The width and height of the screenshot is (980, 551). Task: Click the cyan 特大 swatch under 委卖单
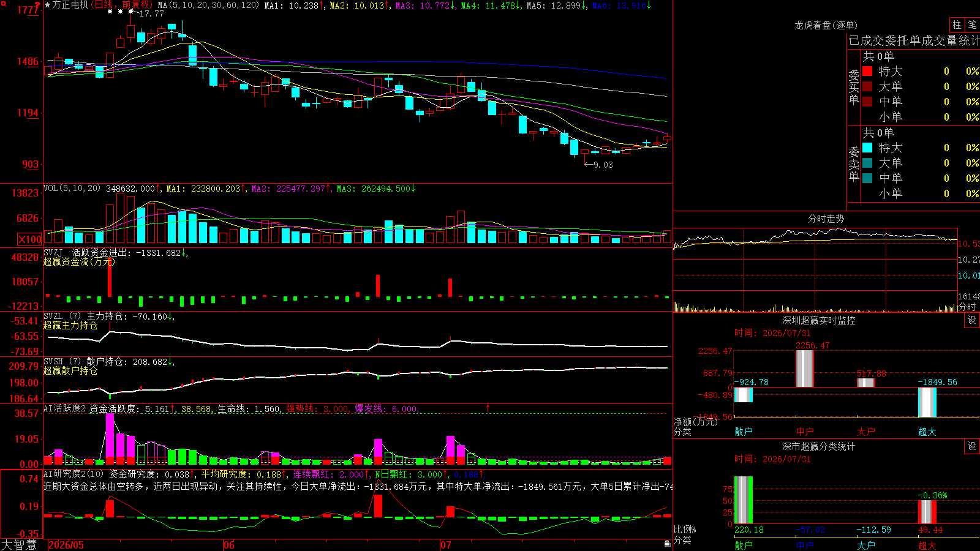tap(867, 148)
